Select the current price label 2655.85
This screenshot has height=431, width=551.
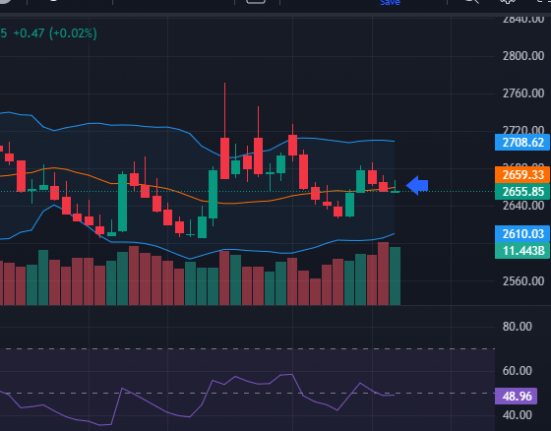522,192
